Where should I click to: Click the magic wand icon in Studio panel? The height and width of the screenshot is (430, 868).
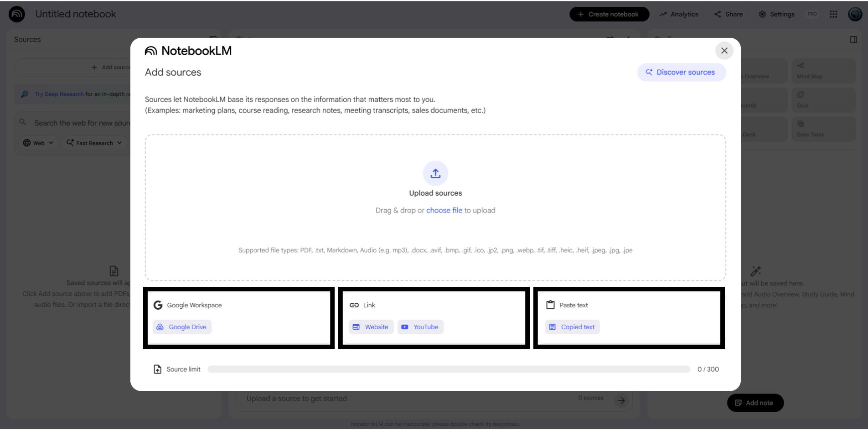click(x=755, y=271)
